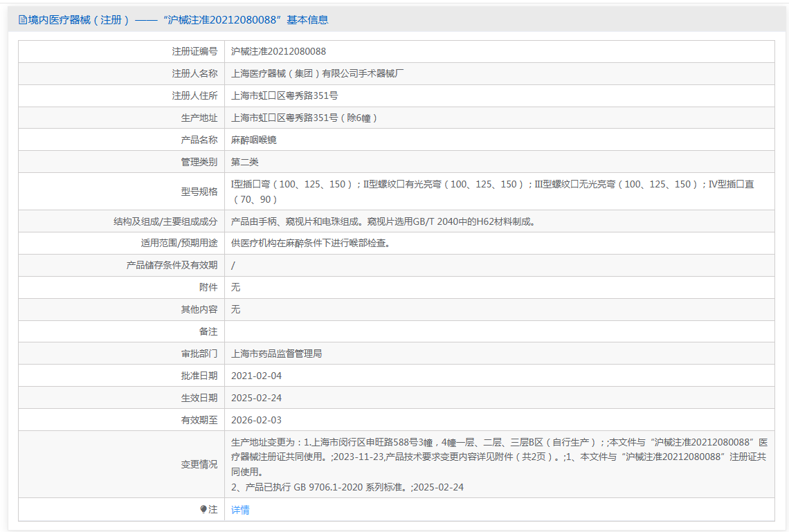Click the 生产地址 value ending with （除6幢）
The width and height of the screenshot is (789, 532).
point(305,118)
